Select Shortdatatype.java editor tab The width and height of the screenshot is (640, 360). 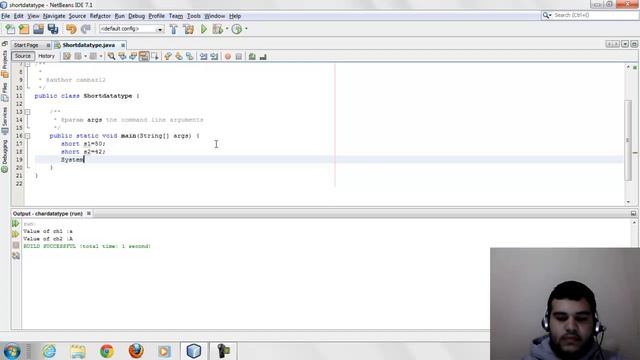[89, 45]
